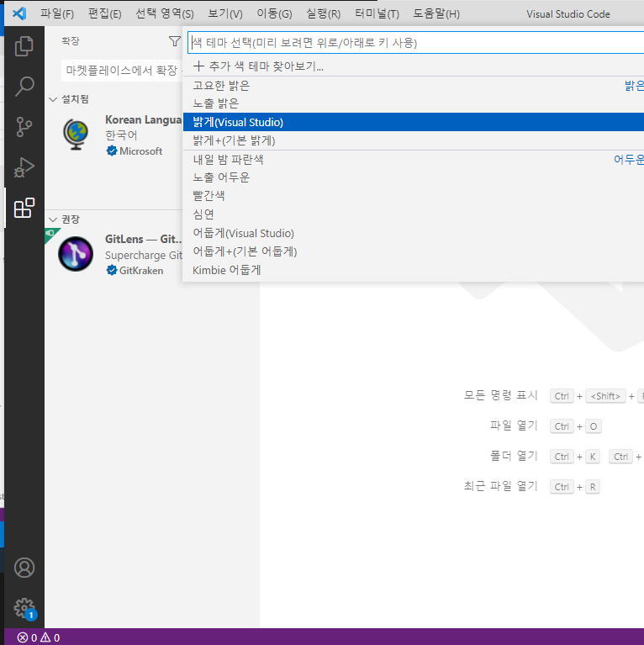Click the GitLens extension title
The height and width of the screenshot is (645, 644).
[143, 239]
